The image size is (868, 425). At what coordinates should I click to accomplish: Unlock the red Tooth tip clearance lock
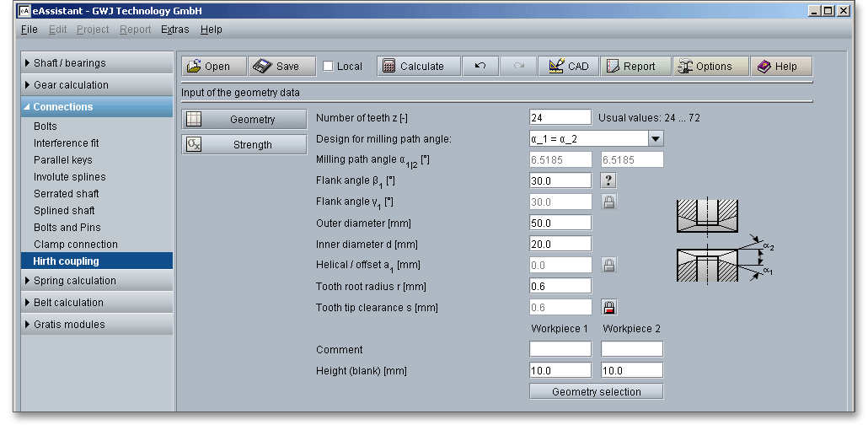pos(608,307)
